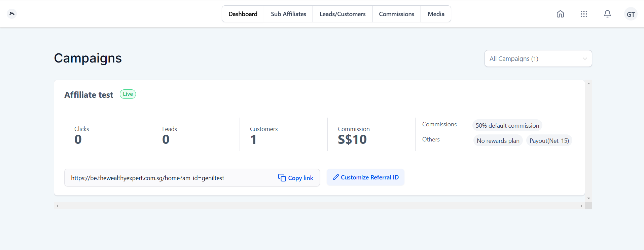Image resolution: width=644 pixels, height=250 pixels.
Task: Open the Commissions tab
Action: click(396, 14)
